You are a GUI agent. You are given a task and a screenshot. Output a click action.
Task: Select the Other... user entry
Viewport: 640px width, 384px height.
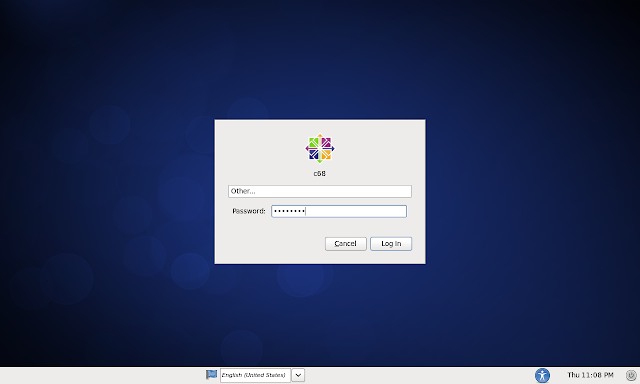pyautogui.click(x=320, y=191)
